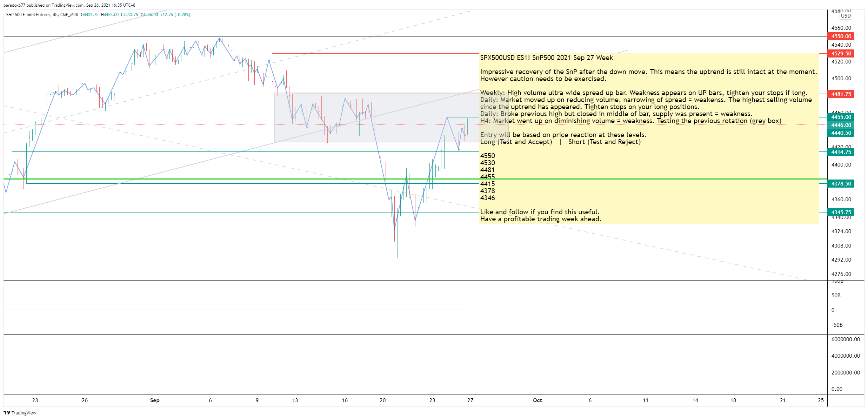The image size is (868, 419).
Task: Select the 4529.50 red price label
Action: click(x=841, y=54)
